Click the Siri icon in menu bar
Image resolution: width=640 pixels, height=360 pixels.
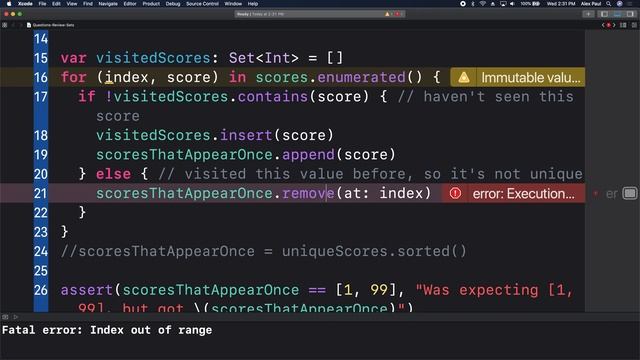click(620, 4)
